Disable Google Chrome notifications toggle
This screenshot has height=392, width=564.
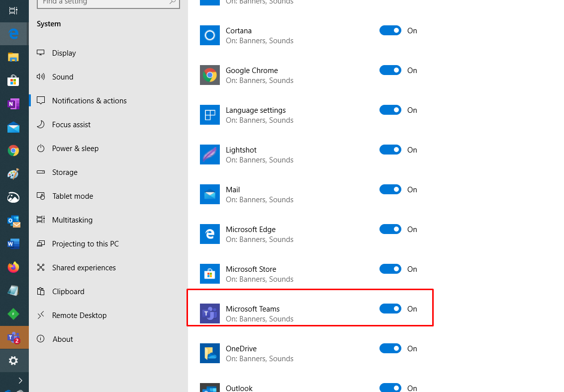pos(390,71)
